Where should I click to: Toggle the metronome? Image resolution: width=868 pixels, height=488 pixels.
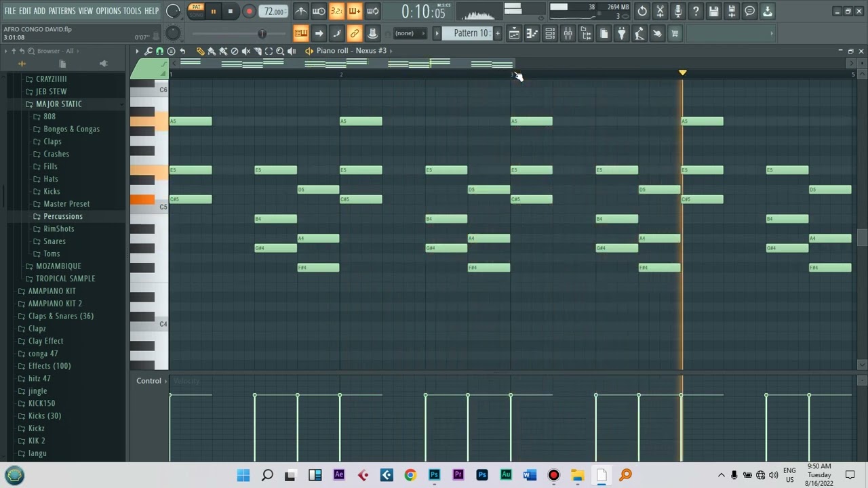click(301, 11)
